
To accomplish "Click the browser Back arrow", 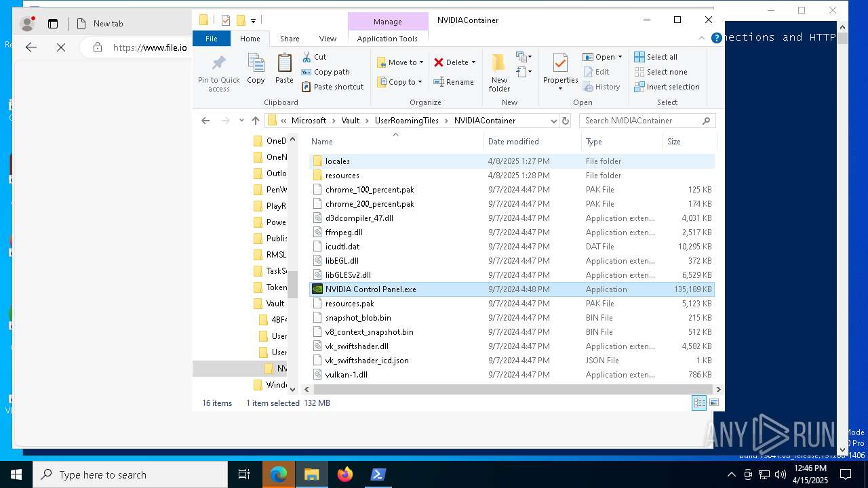I will pos(31,47).
